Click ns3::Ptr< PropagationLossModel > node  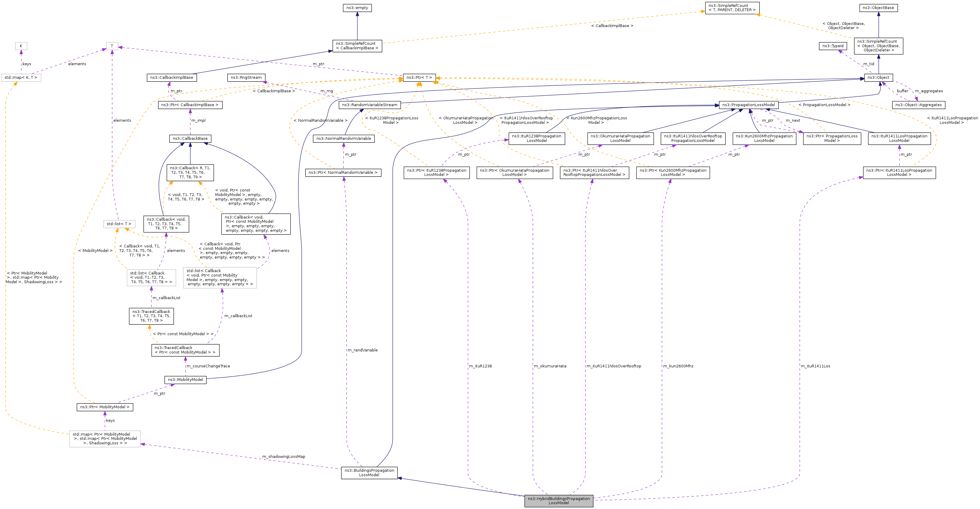coord(832,139)
